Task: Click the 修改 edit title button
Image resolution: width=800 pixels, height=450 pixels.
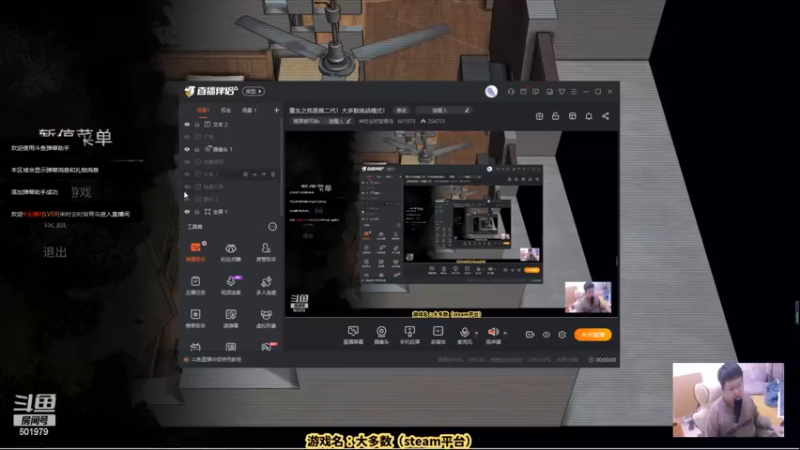Action: coord(402,110)
